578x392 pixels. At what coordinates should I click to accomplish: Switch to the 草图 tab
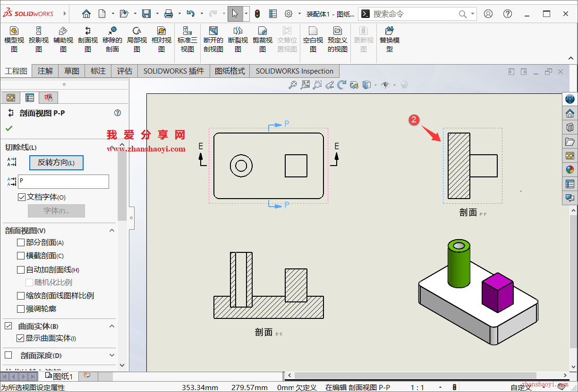(72, 71)
